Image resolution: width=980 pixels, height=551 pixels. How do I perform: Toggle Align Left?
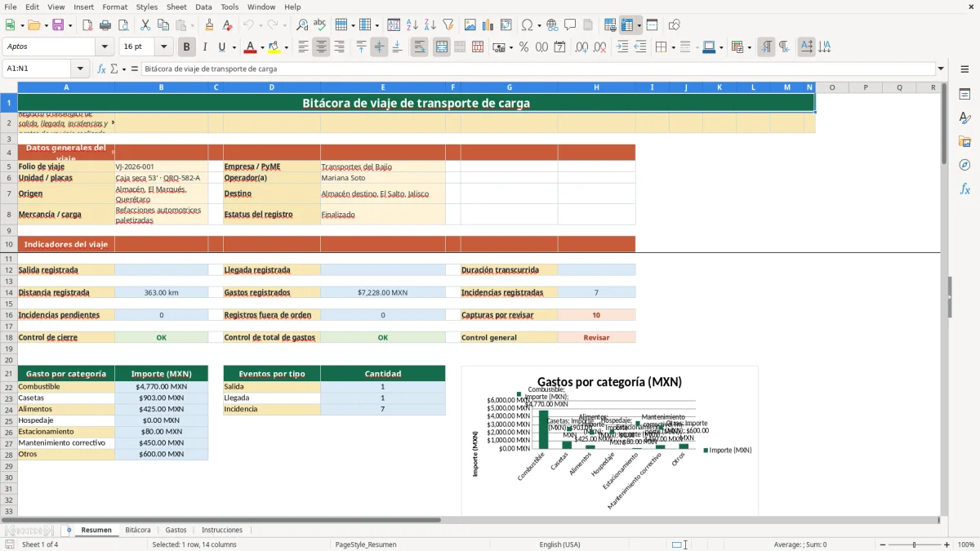point(303,47)
